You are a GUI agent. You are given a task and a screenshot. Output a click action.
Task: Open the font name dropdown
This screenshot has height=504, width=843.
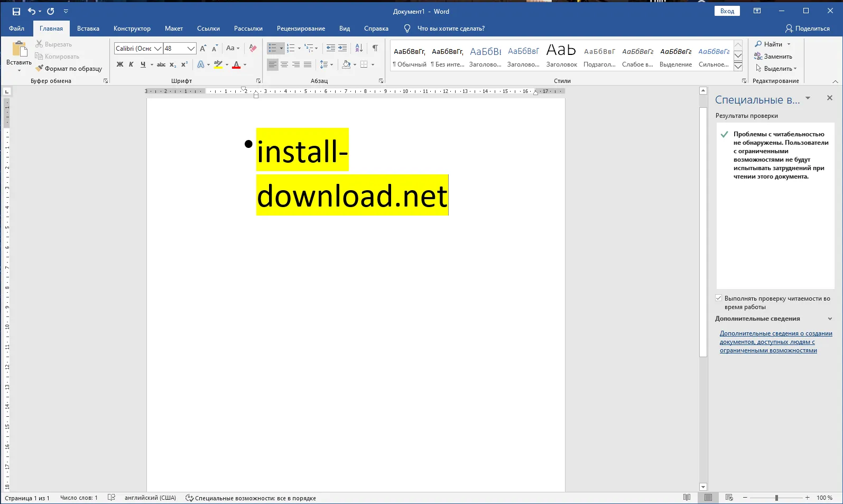(158, 49)
